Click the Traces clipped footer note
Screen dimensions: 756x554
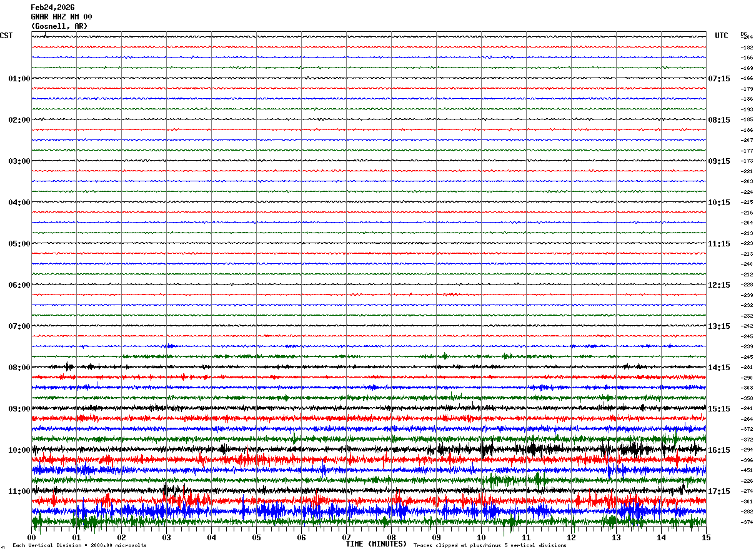tap(490, 546)
